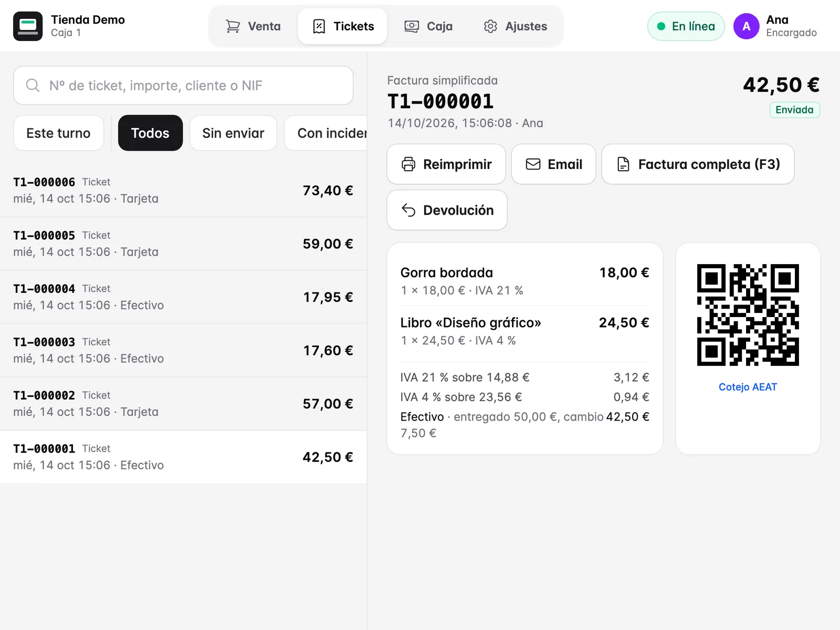Screen dimensions: 840x630
Task: Start a Devolución for this ticket
Action: point(447,210)
